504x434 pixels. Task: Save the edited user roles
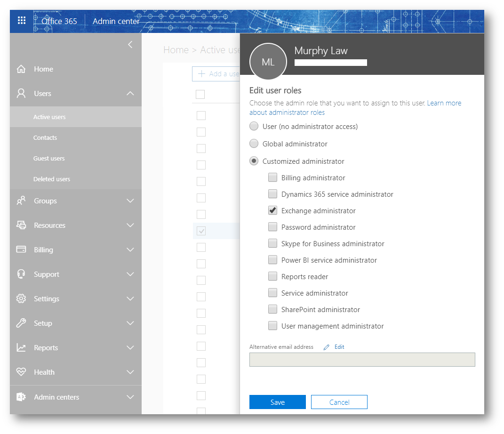pyautogui.click(x=277, y=402)
